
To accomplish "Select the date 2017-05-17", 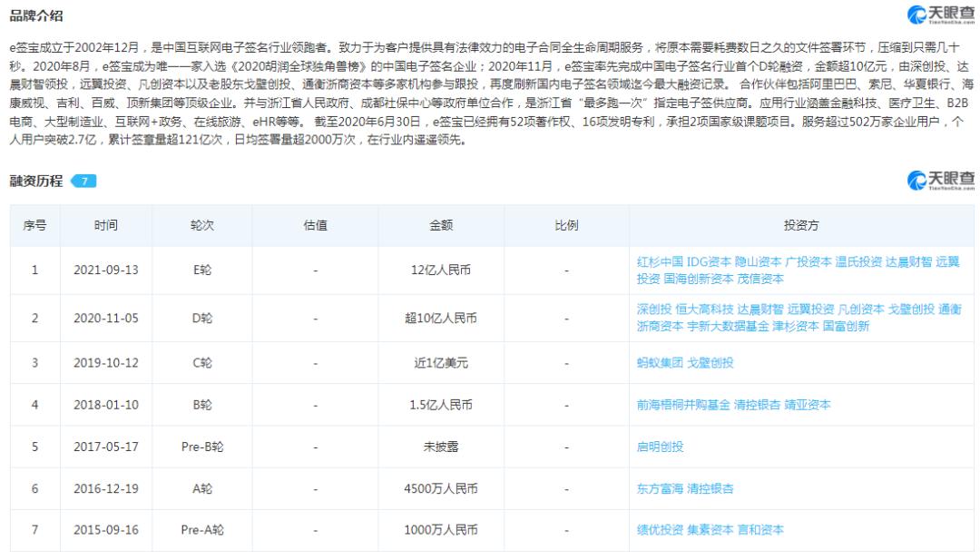I will pyautogui.click(x=106, y=447).
